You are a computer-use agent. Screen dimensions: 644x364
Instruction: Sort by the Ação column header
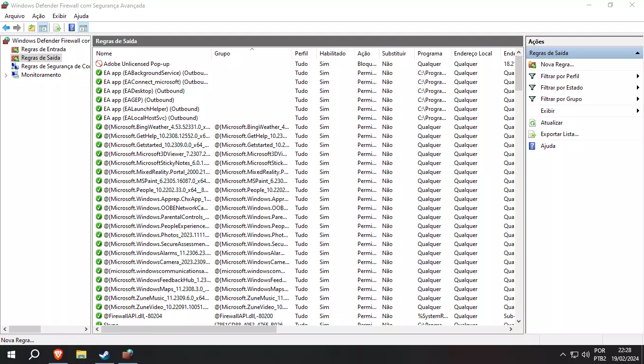click(367, 54)
